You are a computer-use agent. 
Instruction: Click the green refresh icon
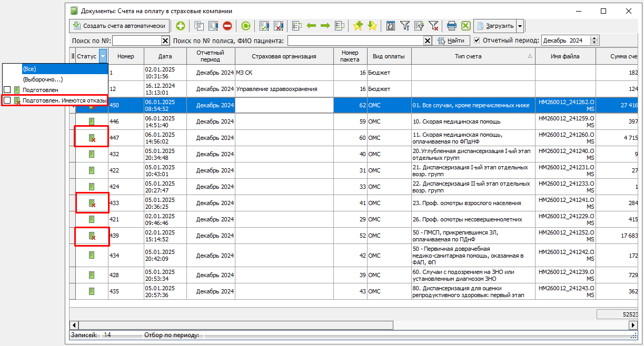point(246,26)
